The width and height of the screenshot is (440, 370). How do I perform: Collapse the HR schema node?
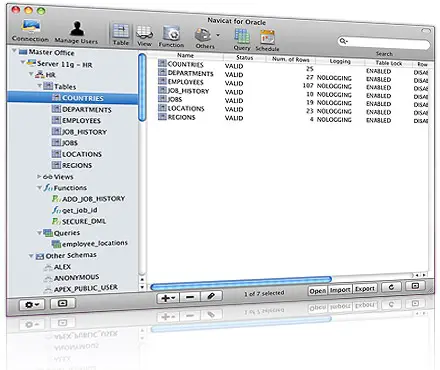[31, 74]
